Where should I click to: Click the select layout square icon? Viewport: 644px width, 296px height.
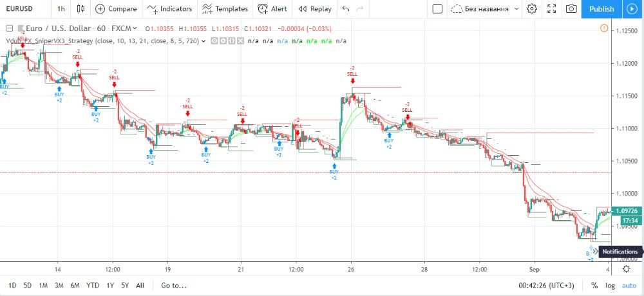437,9
